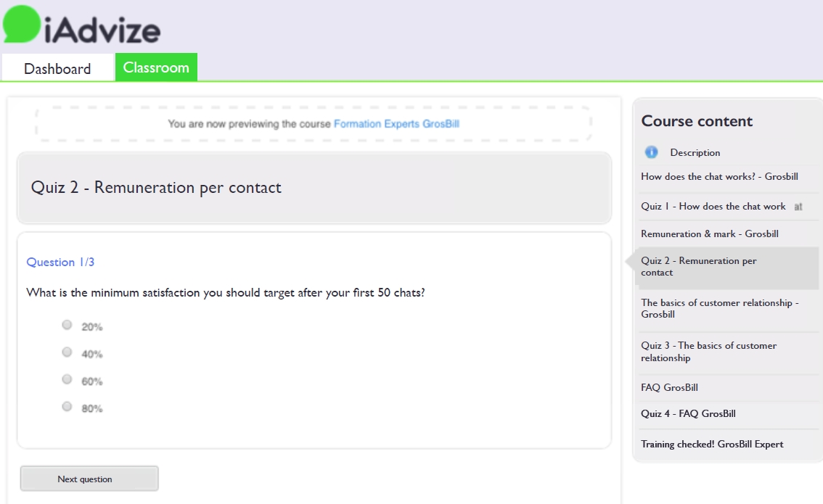Choose the 60% radio button
The height and width of the screenshot is (504, 823).
(x=67, y=379)
